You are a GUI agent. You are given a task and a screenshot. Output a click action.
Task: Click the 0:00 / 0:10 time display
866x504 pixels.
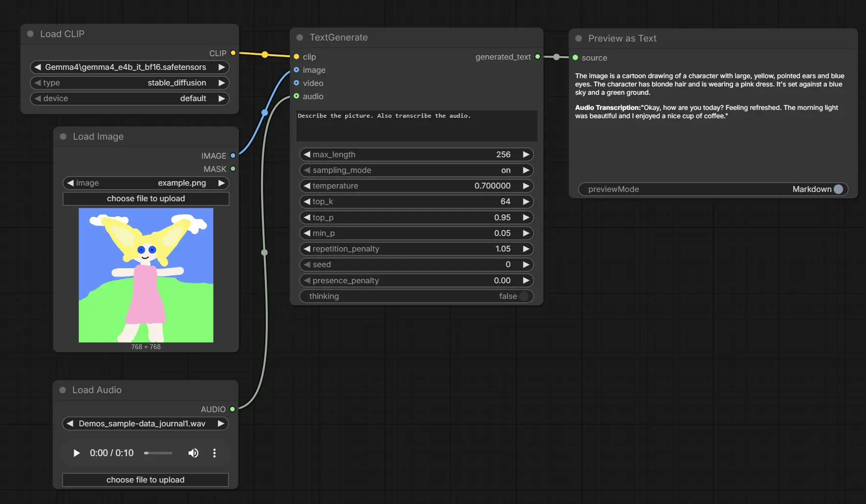click(111, 453)
